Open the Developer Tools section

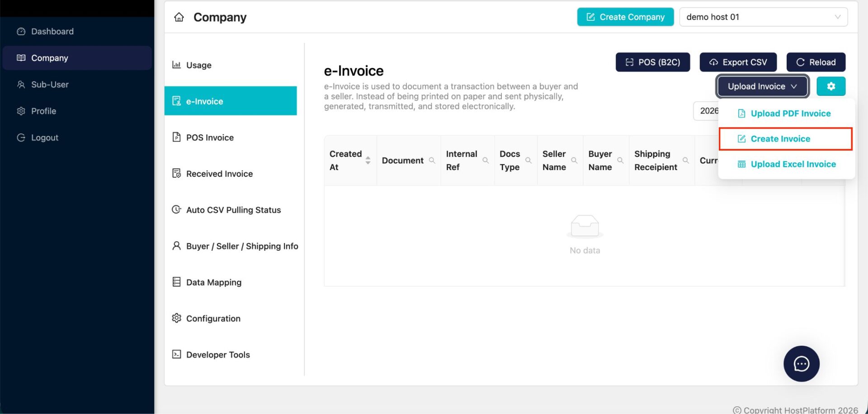tap(231, 354)
